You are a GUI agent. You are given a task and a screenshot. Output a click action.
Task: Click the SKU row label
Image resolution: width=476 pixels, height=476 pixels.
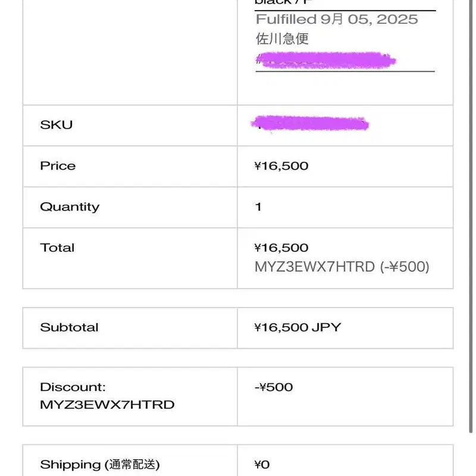pos(56,125)
